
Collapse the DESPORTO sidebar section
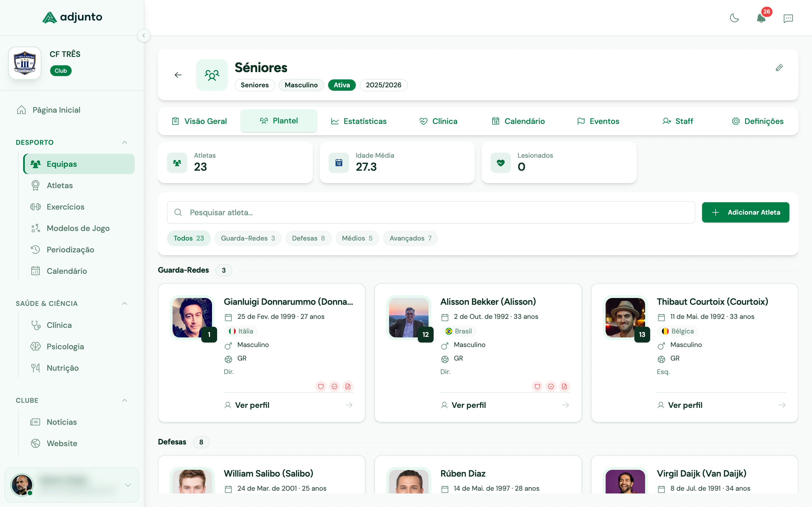coord(125,142)
